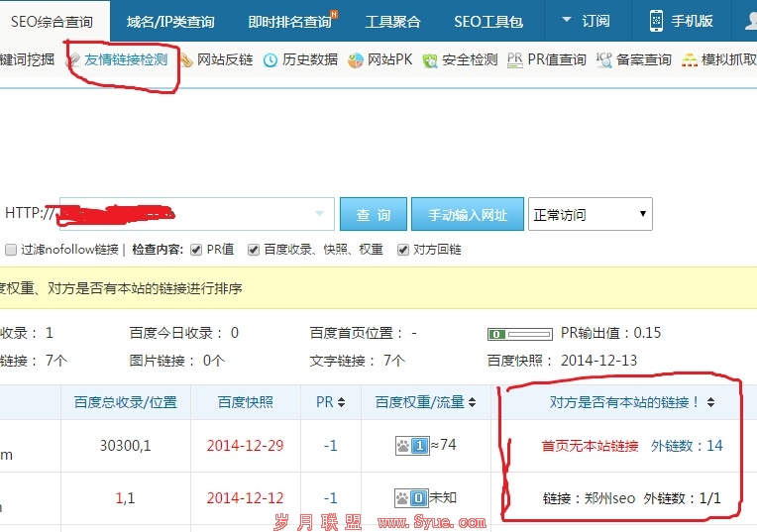
Task: Open 安全检测 tool
Action: tap(470, 59)
